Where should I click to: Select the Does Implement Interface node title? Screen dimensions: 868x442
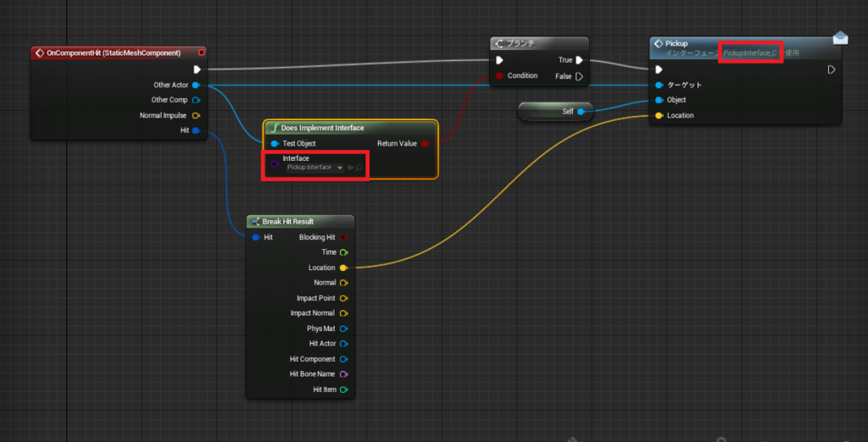point(322,128)
